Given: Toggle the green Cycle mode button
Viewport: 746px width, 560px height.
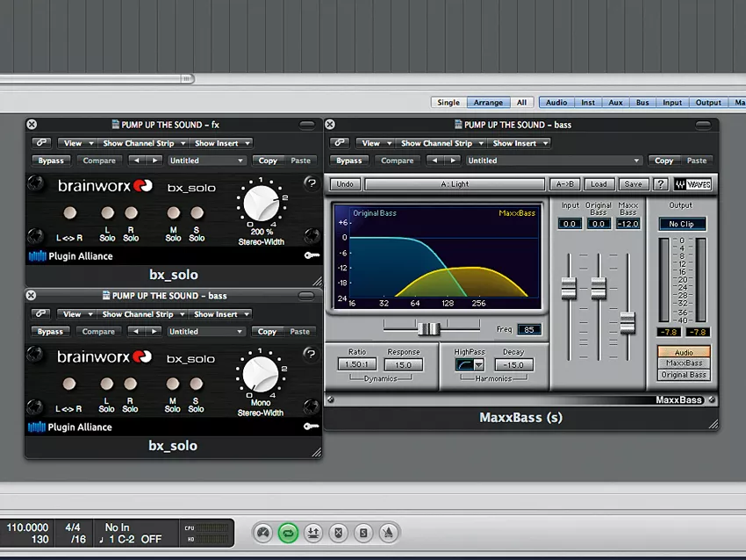Looking at the screenshot, I should point(287,533).
